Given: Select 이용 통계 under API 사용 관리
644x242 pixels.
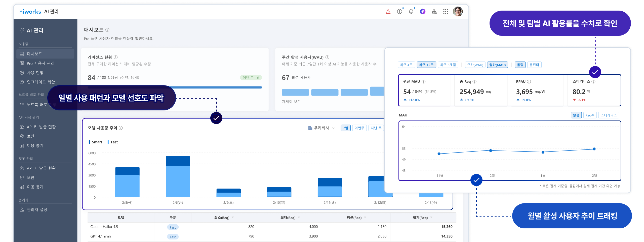Looking at the screenshot, I should (x=35, y=145).
